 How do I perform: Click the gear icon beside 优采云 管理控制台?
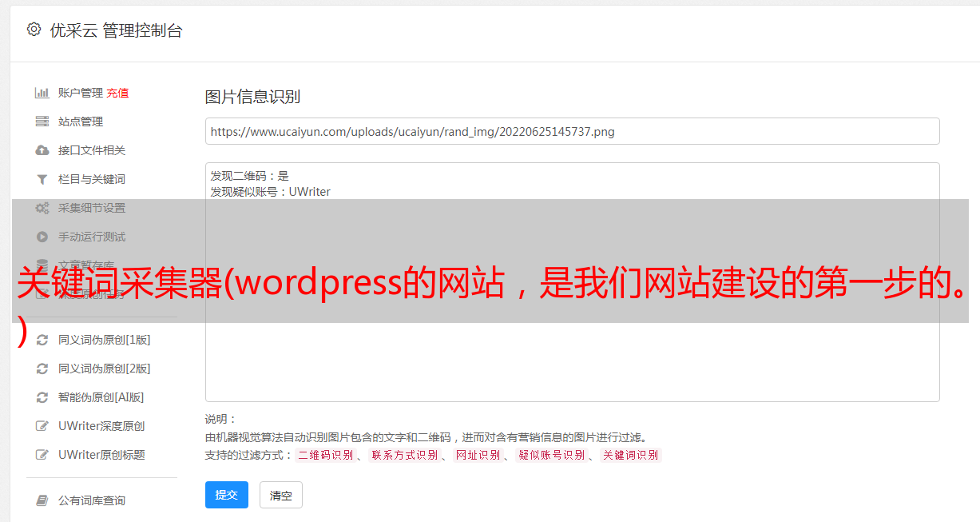34,30
